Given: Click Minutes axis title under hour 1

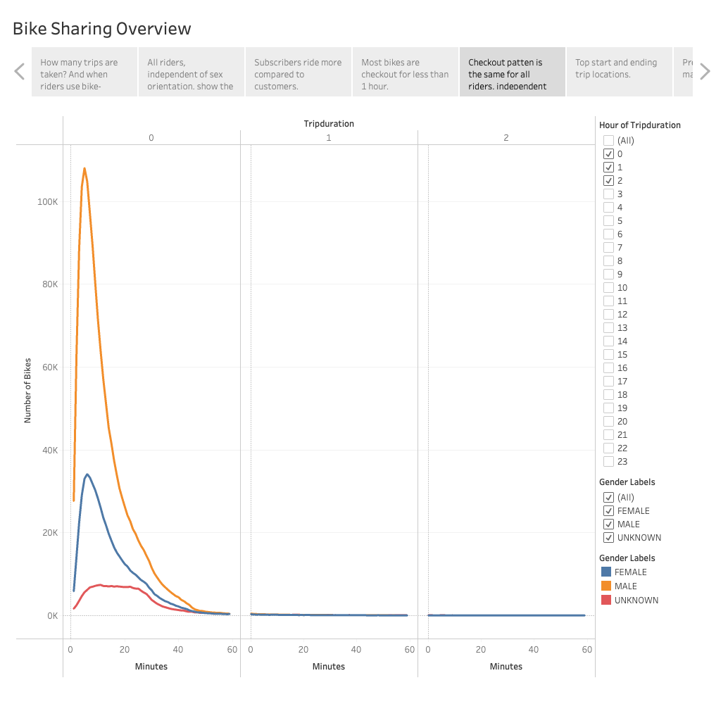Looking at the screenshot, I should pyautogui.click(x=329, y=667).
